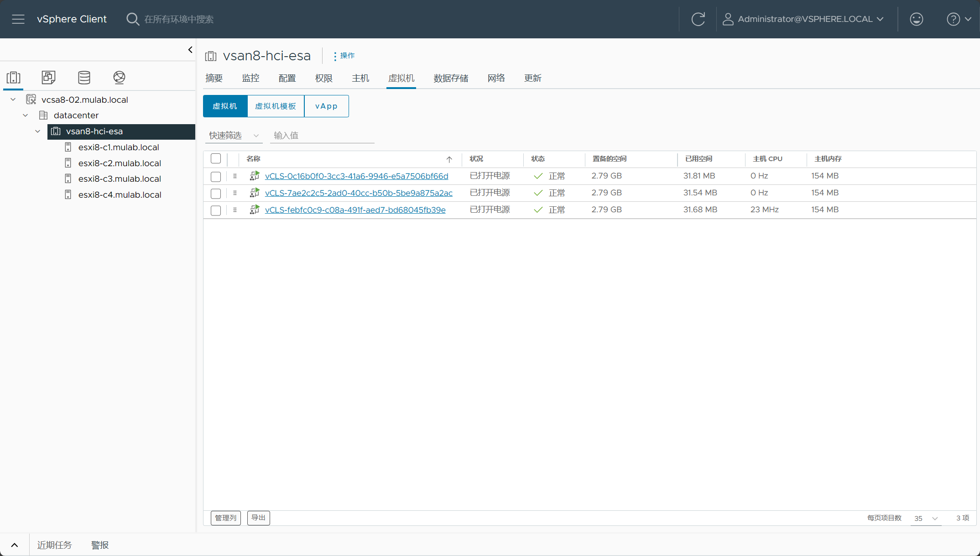Open the Networks tab (网络)
This screenshot has height=556, width=980.
pos(496,78)
